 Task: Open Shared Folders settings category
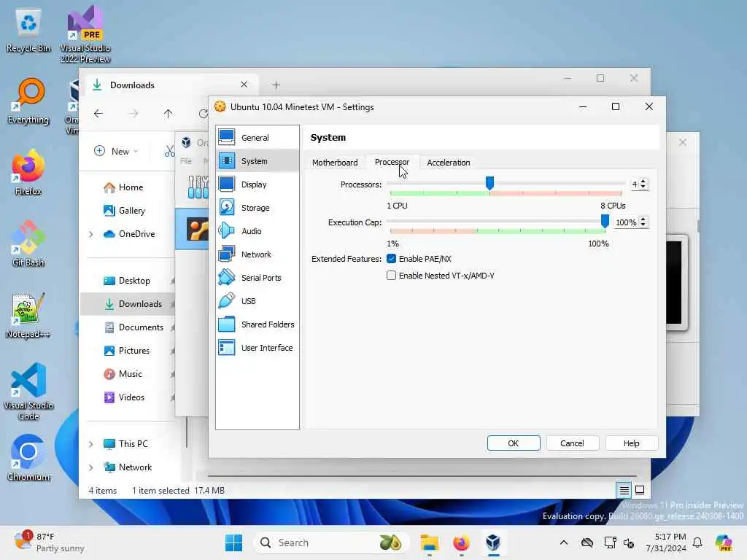click(x=258, y=324)
